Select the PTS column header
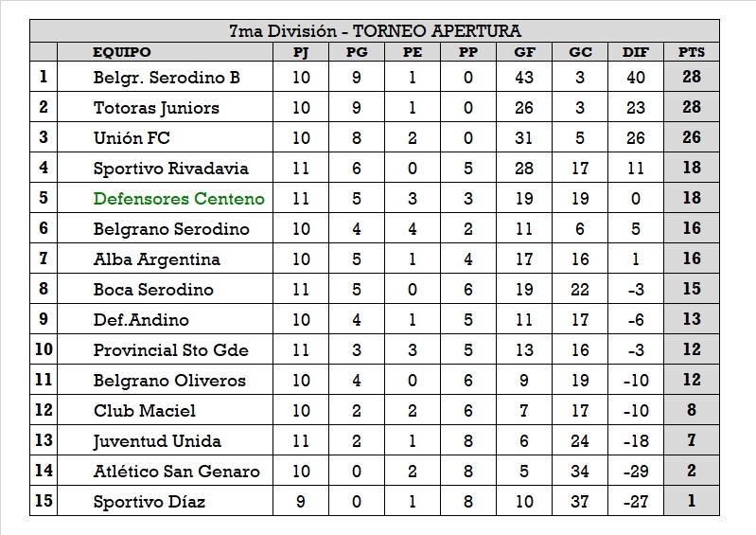Viewport: 756px width, 535px height. 692,52
